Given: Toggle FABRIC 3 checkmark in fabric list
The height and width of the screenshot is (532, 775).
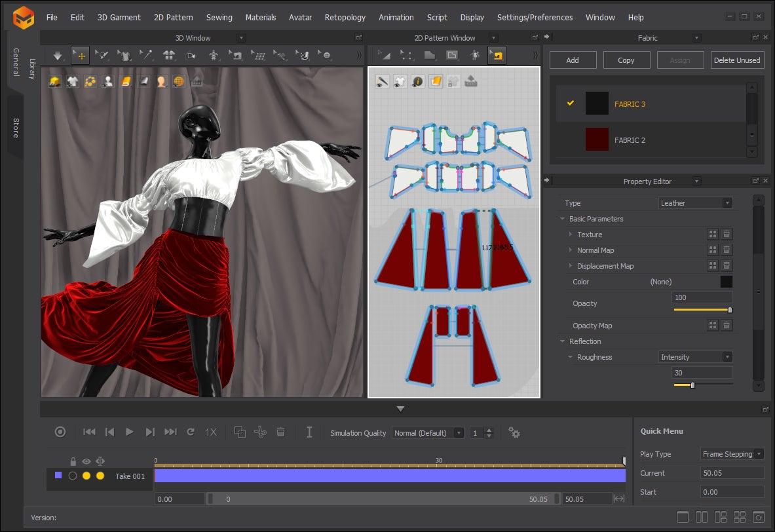Looking at the screenshot, I should click(x=571, y=104).
